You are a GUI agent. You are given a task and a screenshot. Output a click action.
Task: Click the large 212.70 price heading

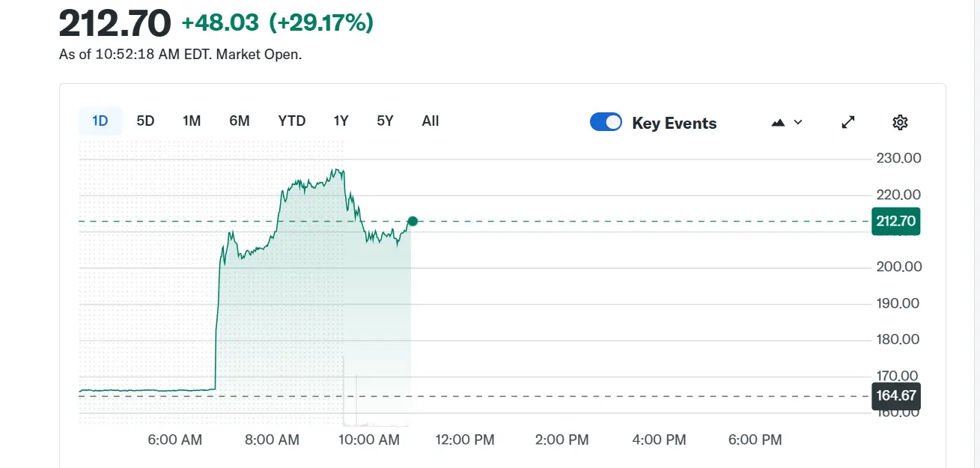click(115, 25)
